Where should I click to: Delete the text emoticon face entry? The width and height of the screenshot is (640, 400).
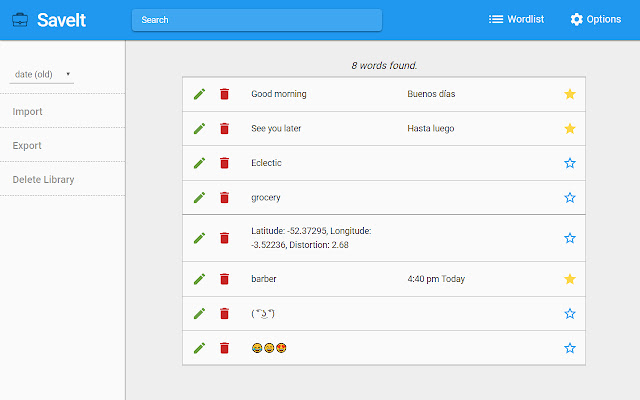(224, 314)
